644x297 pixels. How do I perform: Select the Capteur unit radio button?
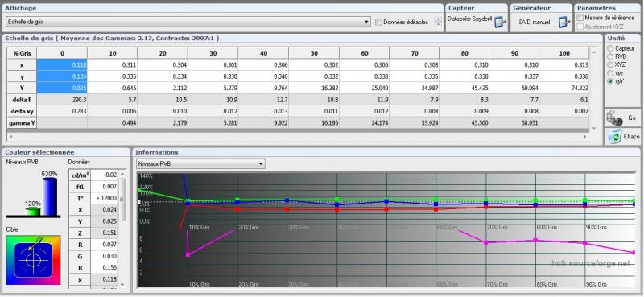tap(610, 48)
